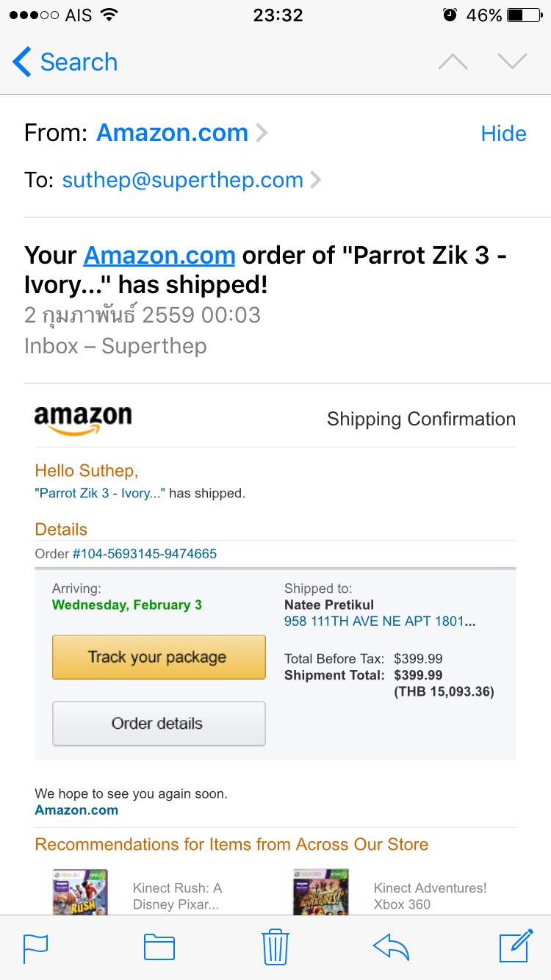This screenshot has height=980, width=551.
Task: Open the shipping address link
Action: coord(380,621)
